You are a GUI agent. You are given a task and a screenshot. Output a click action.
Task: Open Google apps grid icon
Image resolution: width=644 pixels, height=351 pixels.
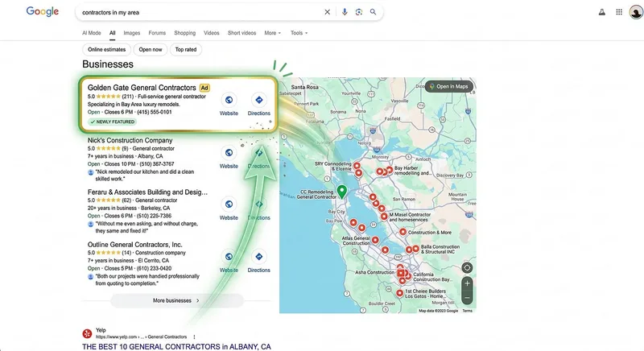[x=619, y=12]
